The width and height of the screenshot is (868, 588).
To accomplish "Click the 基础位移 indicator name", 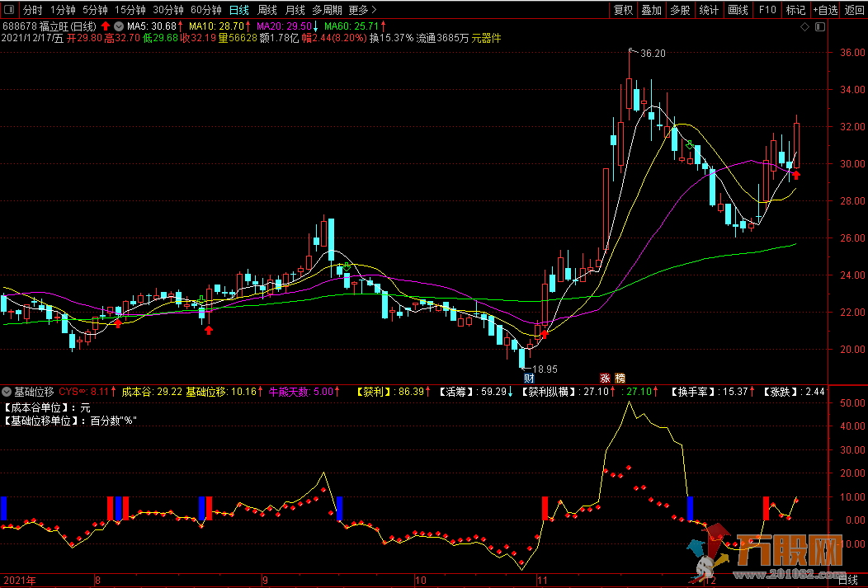I will click(x=34, y=393).
